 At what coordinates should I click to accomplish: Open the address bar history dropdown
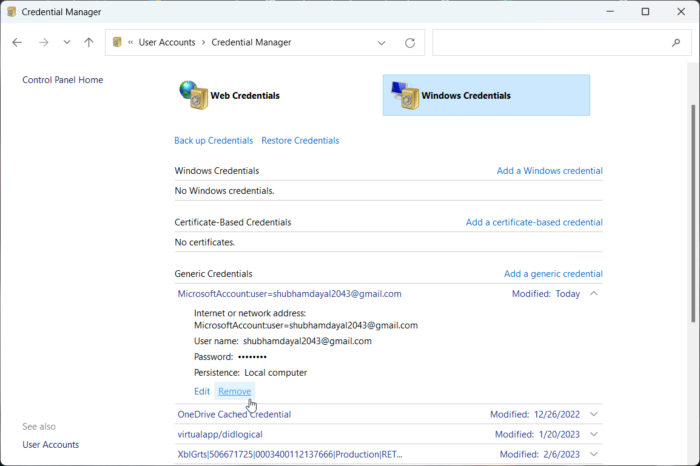381,43
